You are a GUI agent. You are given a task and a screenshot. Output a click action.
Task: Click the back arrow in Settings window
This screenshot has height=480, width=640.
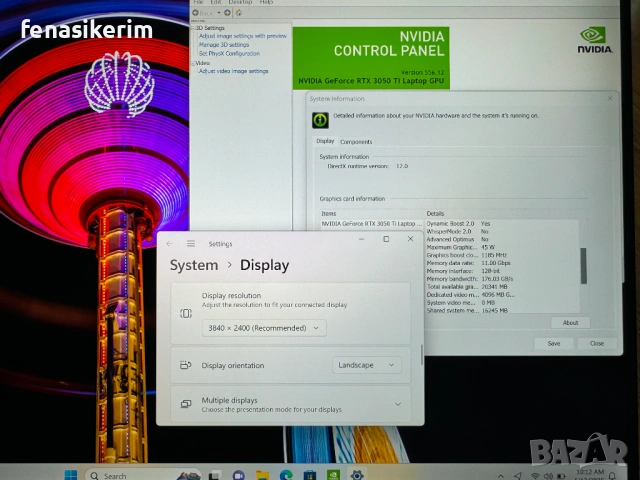[169, 244]
